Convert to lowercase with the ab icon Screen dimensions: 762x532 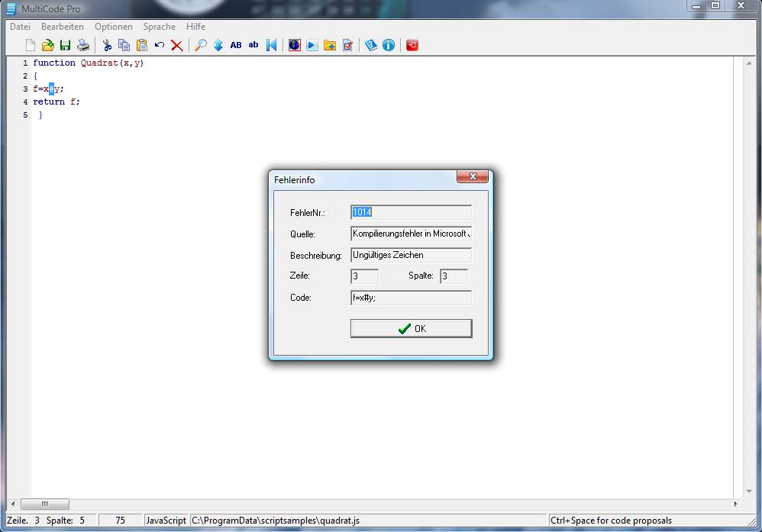[x=253, y=45]
